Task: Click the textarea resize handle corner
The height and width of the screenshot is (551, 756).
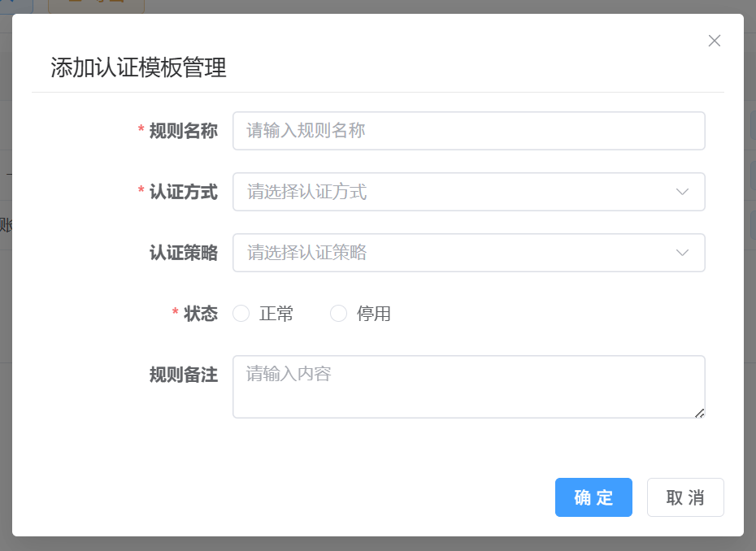Action: click(699, 413)
